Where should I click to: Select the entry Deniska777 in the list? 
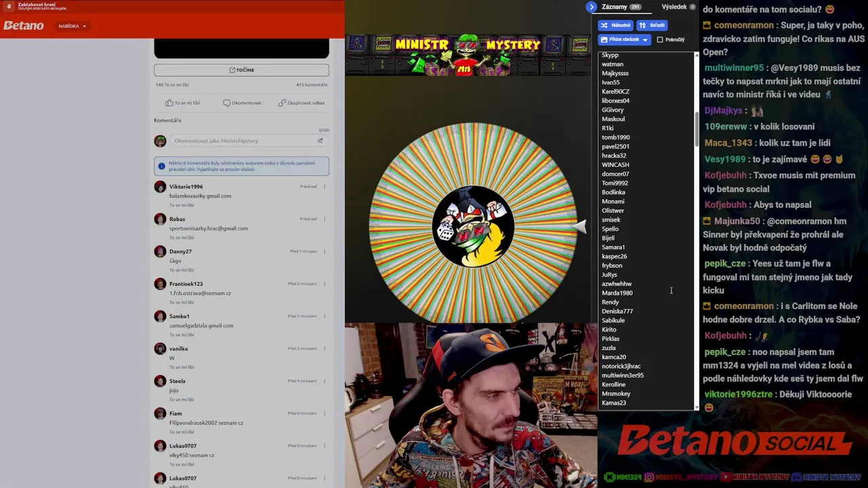tap(618, 311)
